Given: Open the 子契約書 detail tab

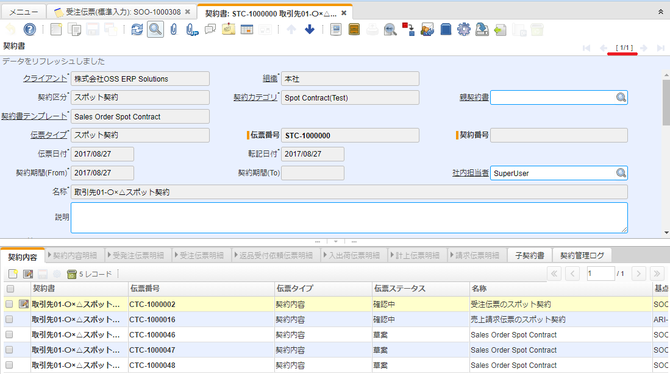Looking at the screenshot, I should pos(529,256).
